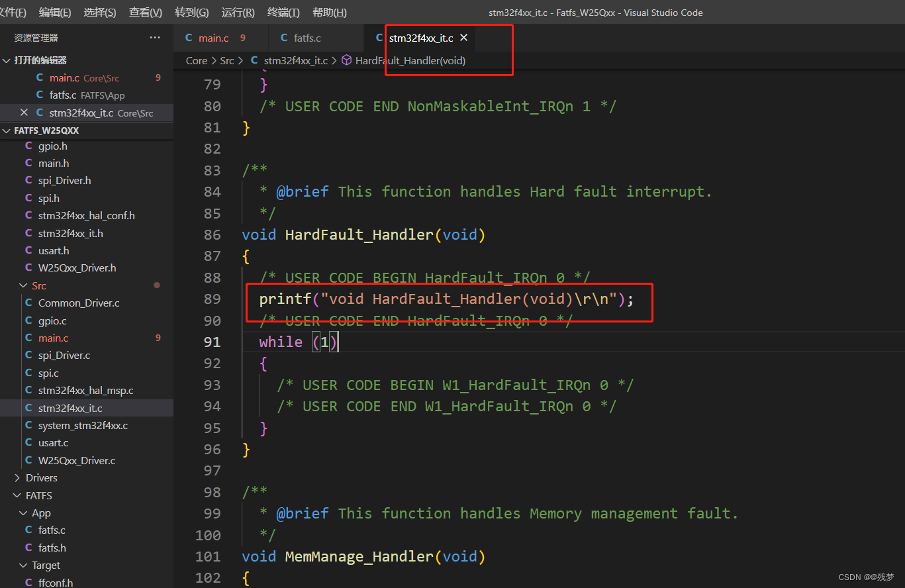Viewport: 905px width, 588px height.
Task: Open the Run (运行) menu
Action: pyautogui.click(x=238, y=13)
